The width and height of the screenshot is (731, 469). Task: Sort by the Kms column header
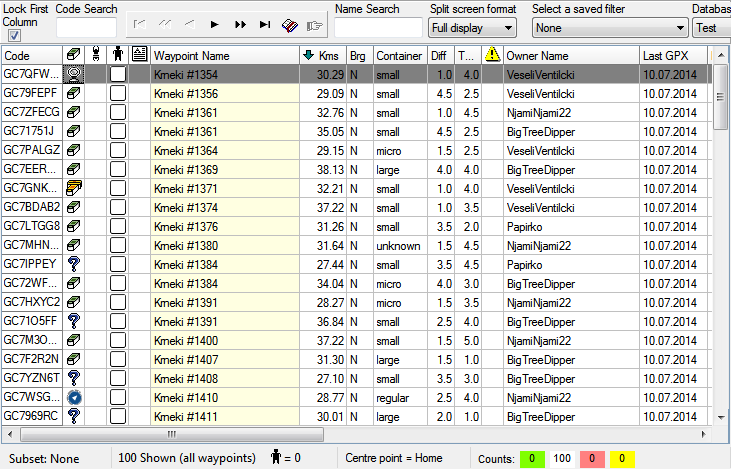[x=323, y=55]
